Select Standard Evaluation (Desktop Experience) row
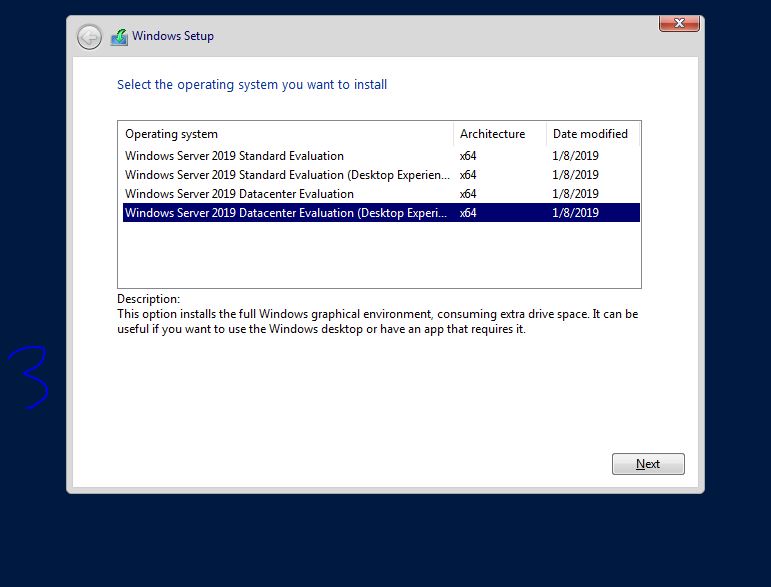This screenshot has width=771, height=587. [381, 175]
